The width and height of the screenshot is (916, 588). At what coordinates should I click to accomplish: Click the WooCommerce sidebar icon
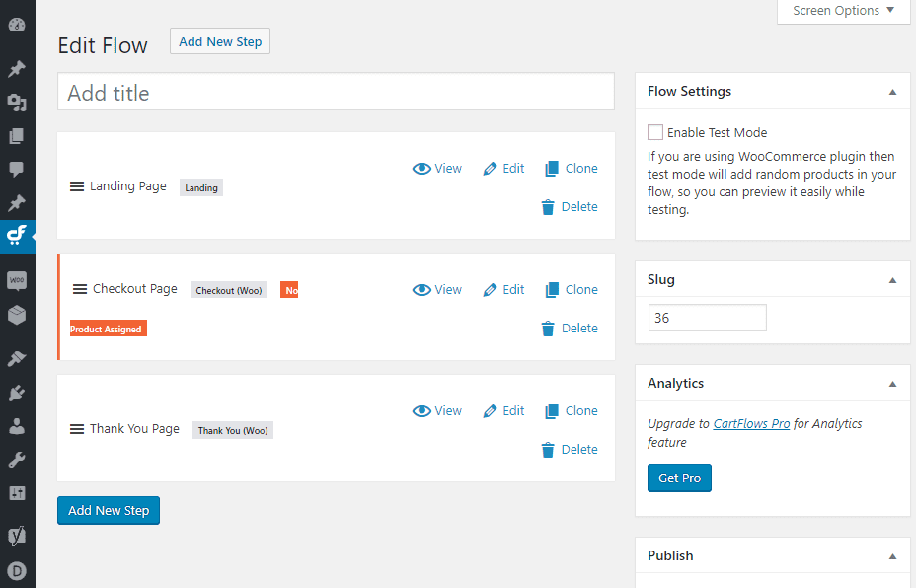point(17,279)
